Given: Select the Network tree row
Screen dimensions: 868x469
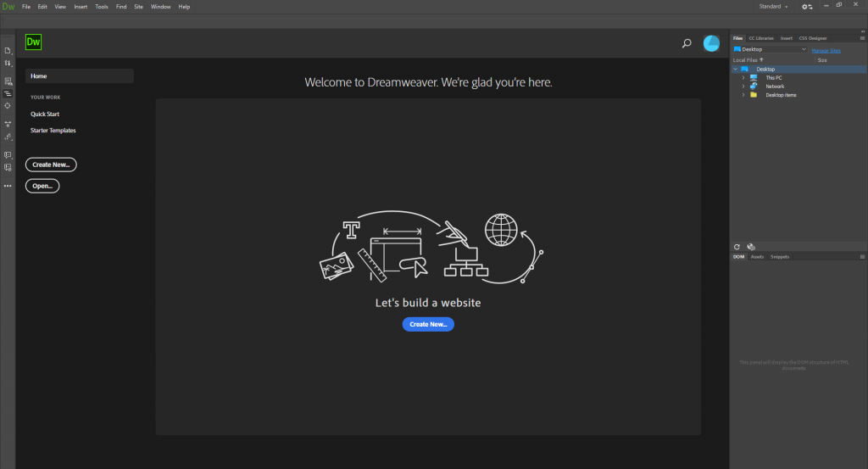Looking at the screenshot, I should click(x=799, y=87).
